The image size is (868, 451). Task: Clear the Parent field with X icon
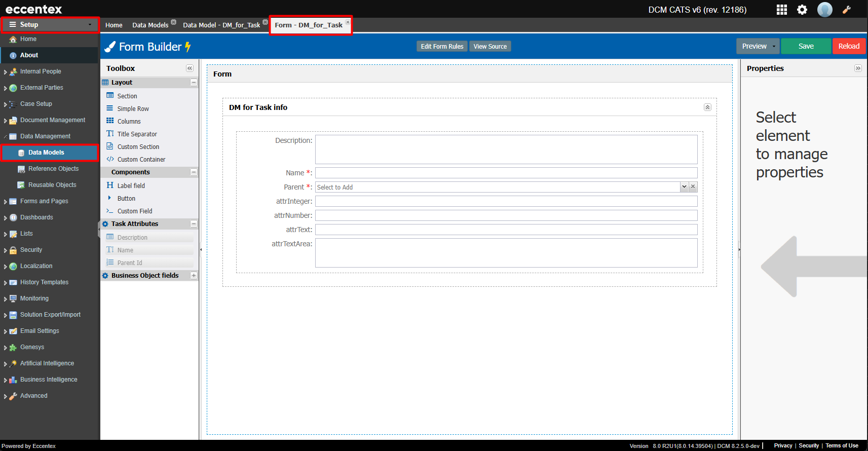click(693, 187)
